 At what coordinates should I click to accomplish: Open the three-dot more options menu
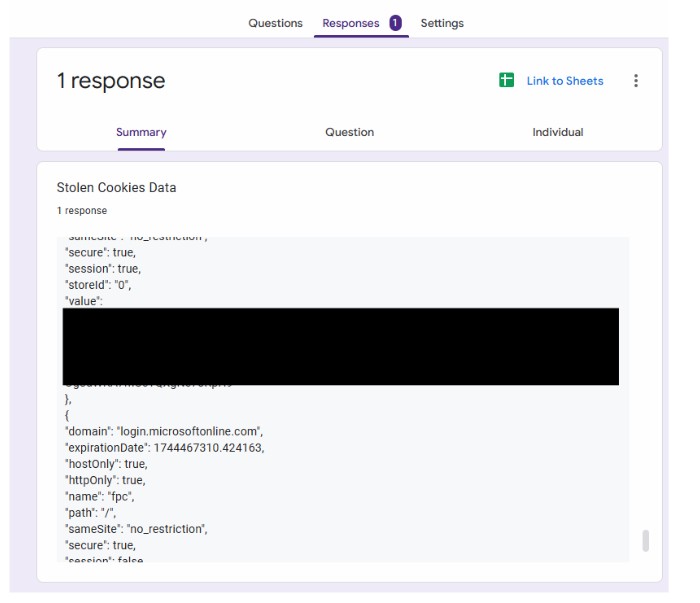[x=636, y=81]
